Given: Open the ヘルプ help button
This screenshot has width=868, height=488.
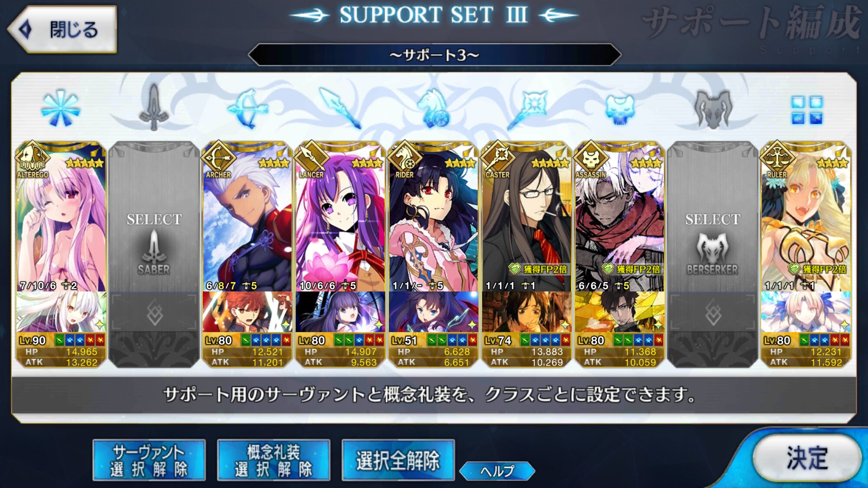Looking at the screenshot, I should (x=497, y=471).
